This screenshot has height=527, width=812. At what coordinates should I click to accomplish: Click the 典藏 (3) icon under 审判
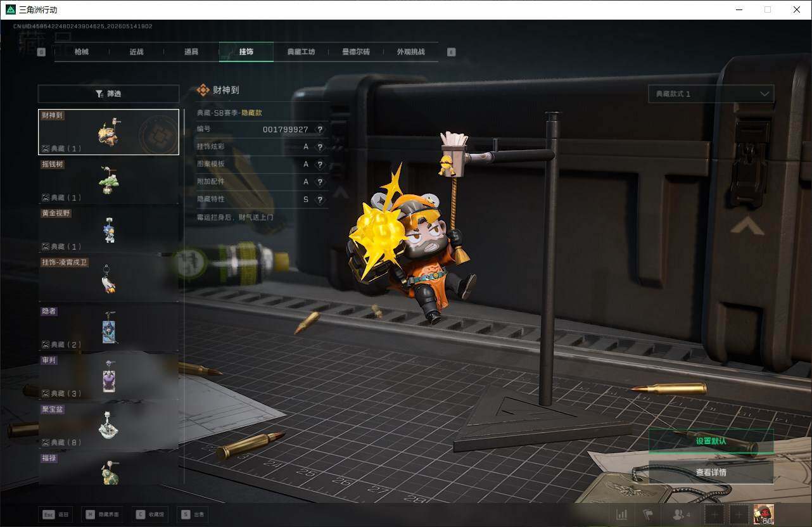click(x=46, y=393)
